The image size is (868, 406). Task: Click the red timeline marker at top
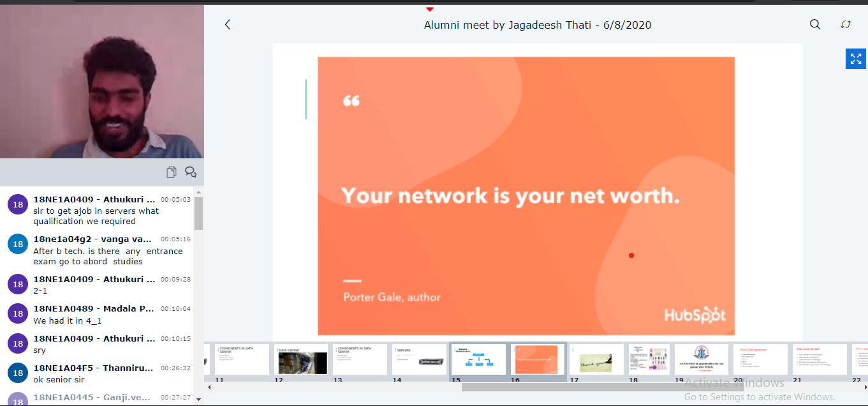(430, 9)
